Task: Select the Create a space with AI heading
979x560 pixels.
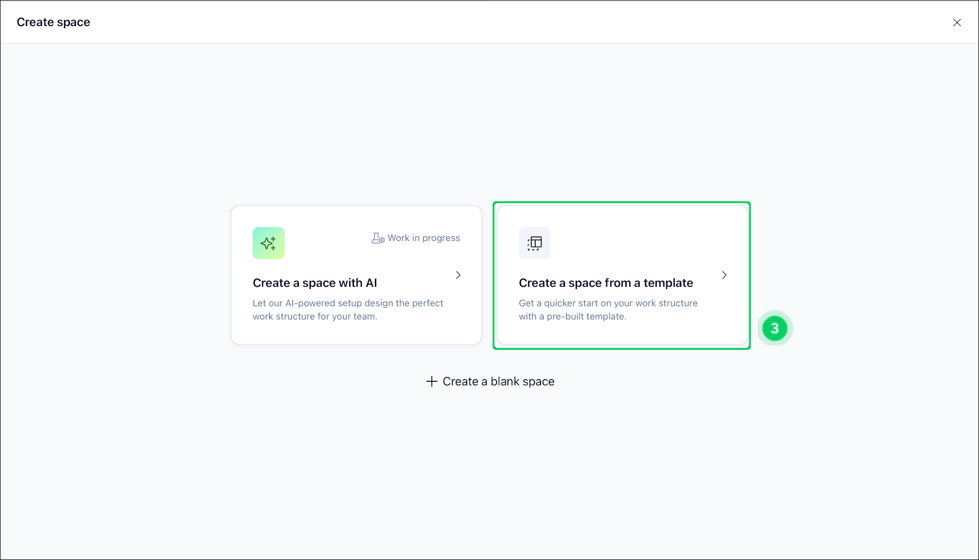Action: click(x=315, y=283)
